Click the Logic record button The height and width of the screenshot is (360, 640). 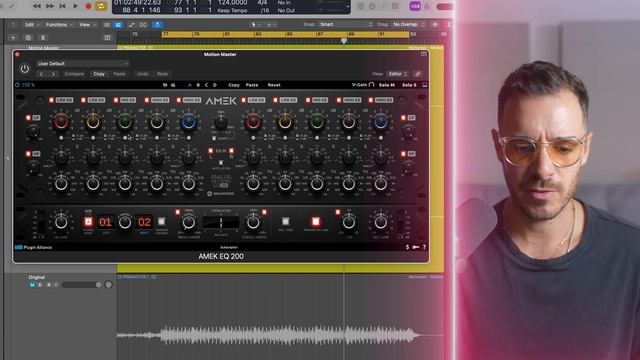(88, 6)
